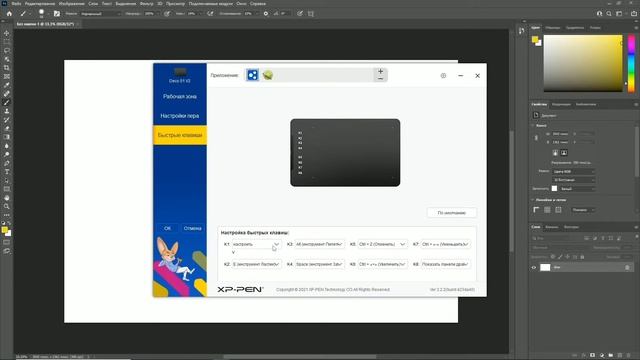Image resolution: width=640 pixels, height=360 pixels.
Task: Open the Edit Toolbar three-dots menu
Action: [x=7, y=215]
